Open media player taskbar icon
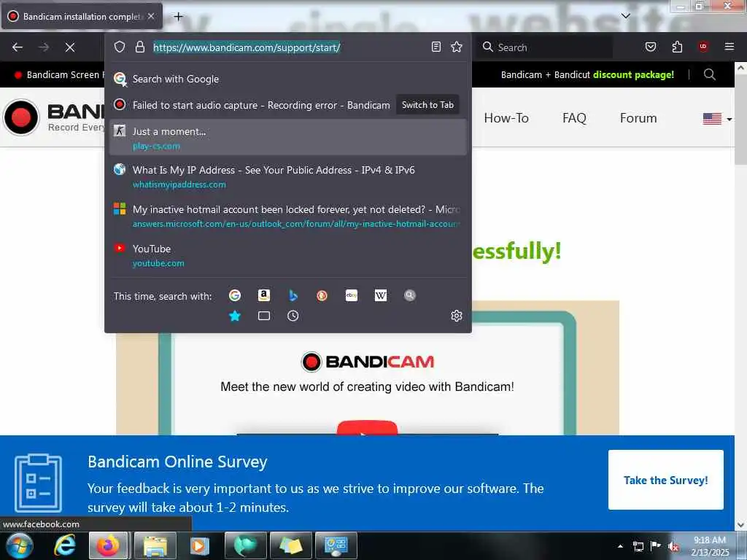This screenshot has height=560, width=747. [200, 545]
